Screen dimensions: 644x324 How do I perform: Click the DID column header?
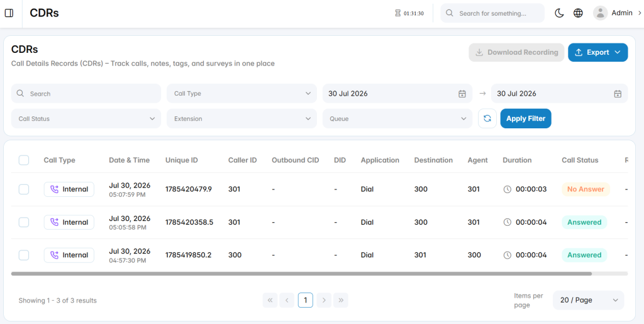coord(340,160)
